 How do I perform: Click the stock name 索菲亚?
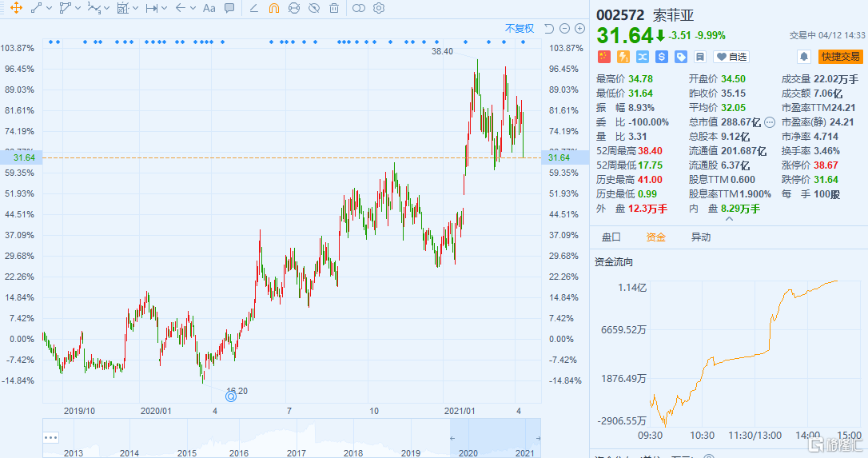click(x=673, y=15)
